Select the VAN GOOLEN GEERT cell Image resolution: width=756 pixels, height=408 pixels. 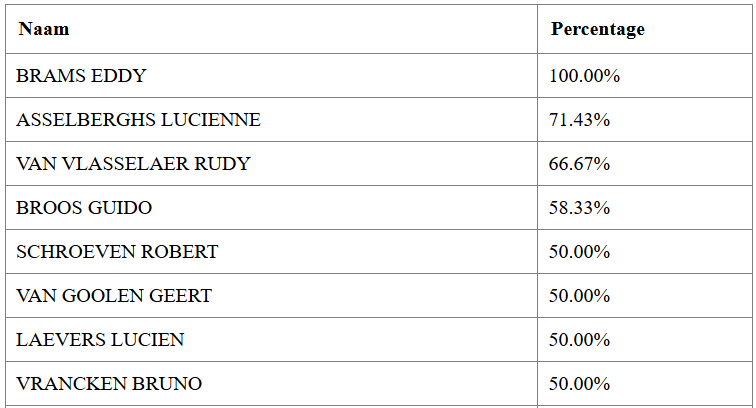[271, 296]
